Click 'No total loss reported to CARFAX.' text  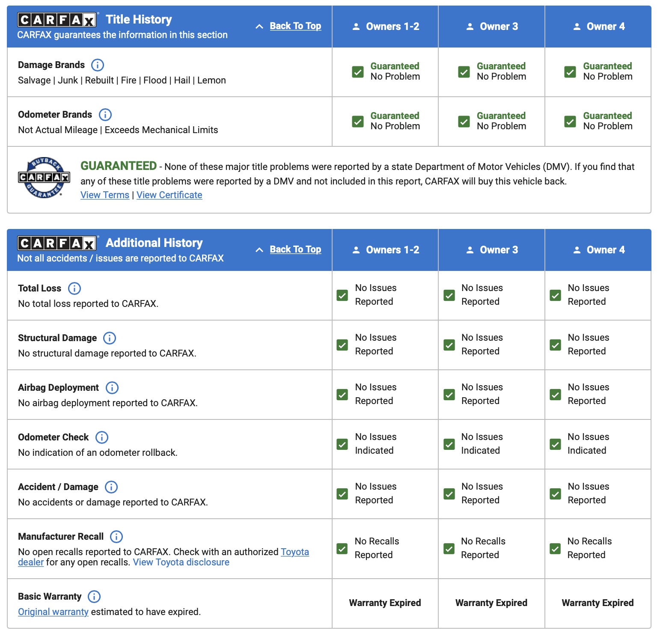coord(88,304)
